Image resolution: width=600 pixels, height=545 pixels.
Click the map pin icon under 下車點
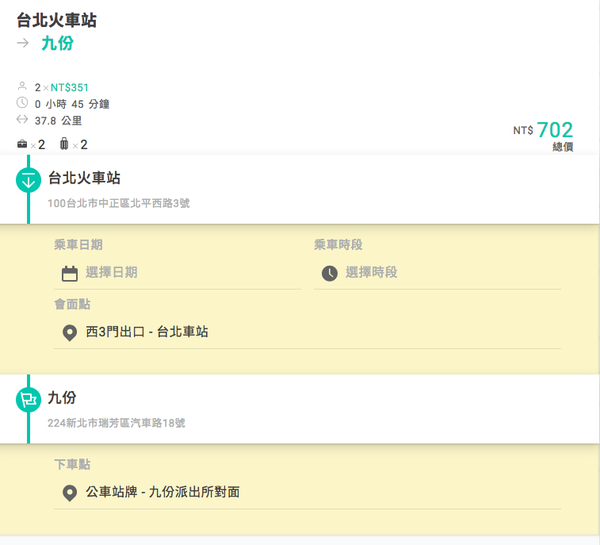pos(70,492)
